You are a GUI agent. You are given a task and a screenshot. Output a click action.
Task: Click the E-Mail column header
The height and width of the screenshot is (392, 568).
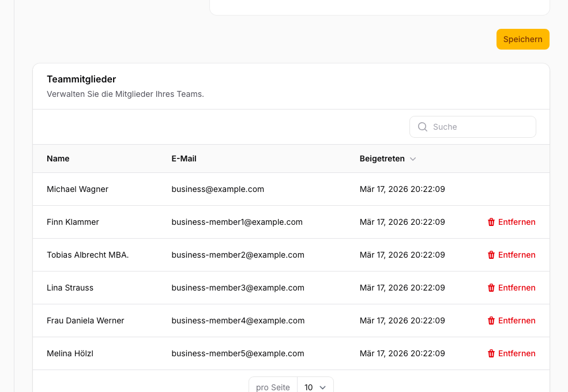click(x=183, y=159)
